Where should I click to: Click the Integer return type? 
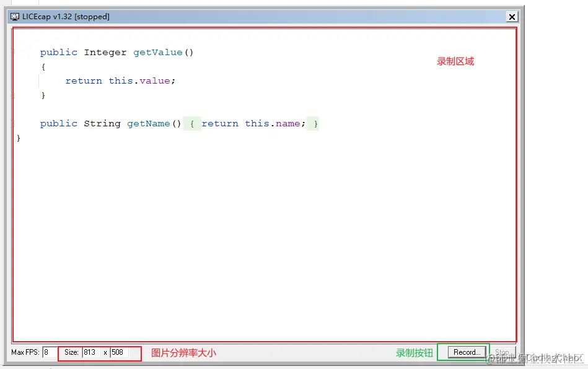(x=105, y=53)
